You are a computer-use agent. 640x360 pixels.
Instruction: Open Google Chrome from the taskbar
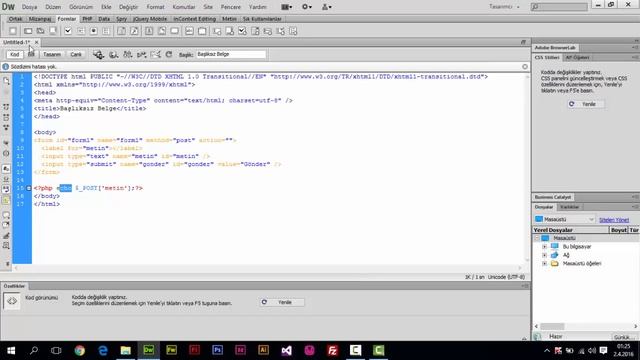[80, 350]
